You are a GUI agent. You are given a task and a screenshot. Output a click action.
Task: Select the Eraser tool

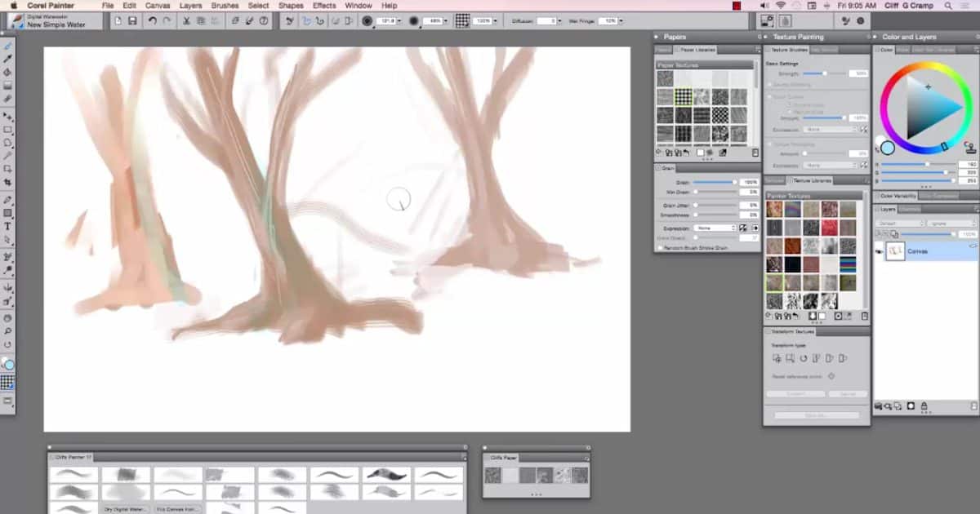point(7,86)
